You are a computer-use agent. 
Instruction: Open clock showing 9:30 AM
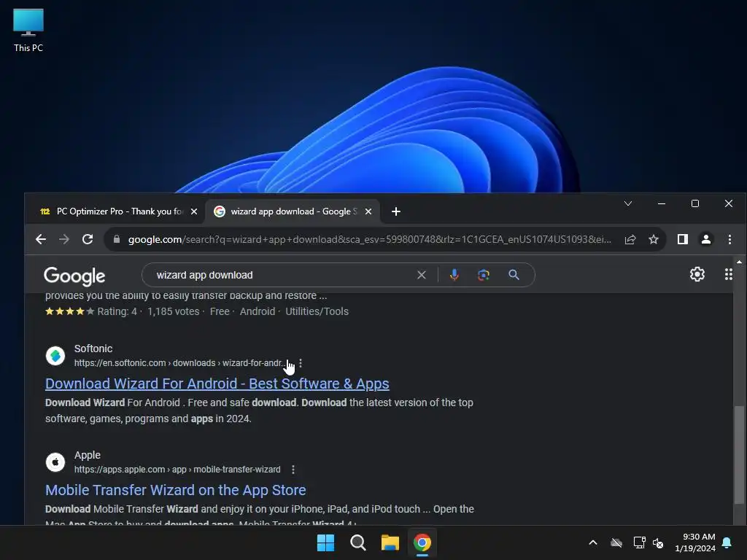695,542
